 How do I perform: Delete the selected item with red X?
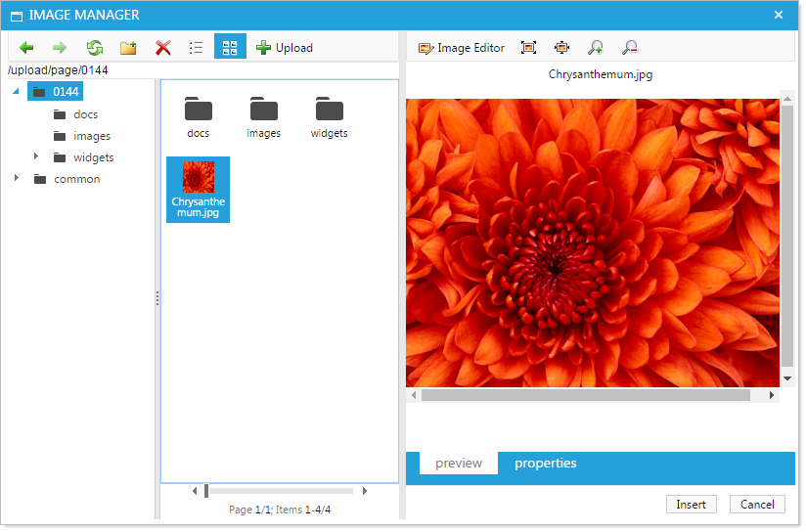coord(163,48)
